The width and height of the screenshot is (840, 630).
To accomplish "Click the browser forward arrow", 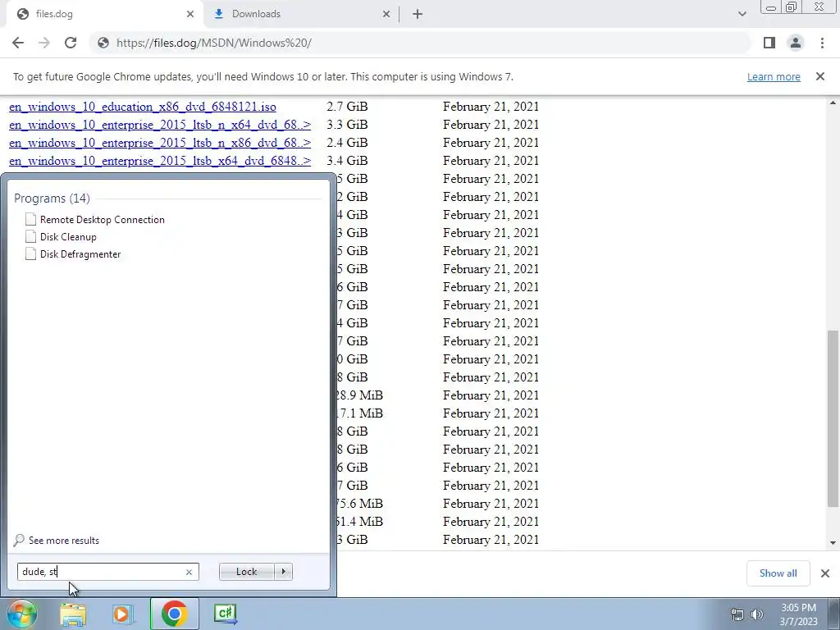I will pos(44,43).
